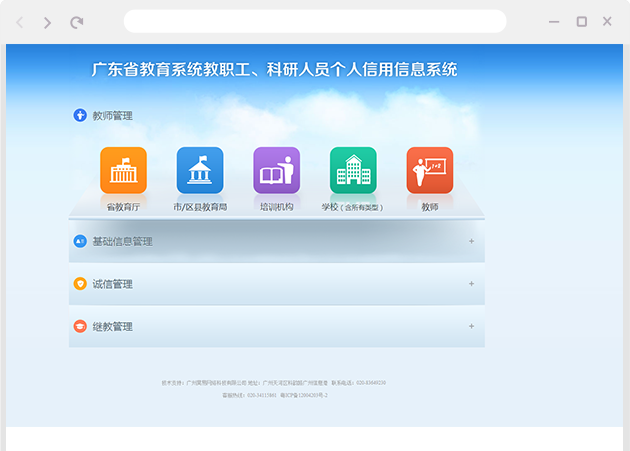Screen dimensions: 630x451
Task: Reload the page with the refresh icon
Action: pos(77,22)
